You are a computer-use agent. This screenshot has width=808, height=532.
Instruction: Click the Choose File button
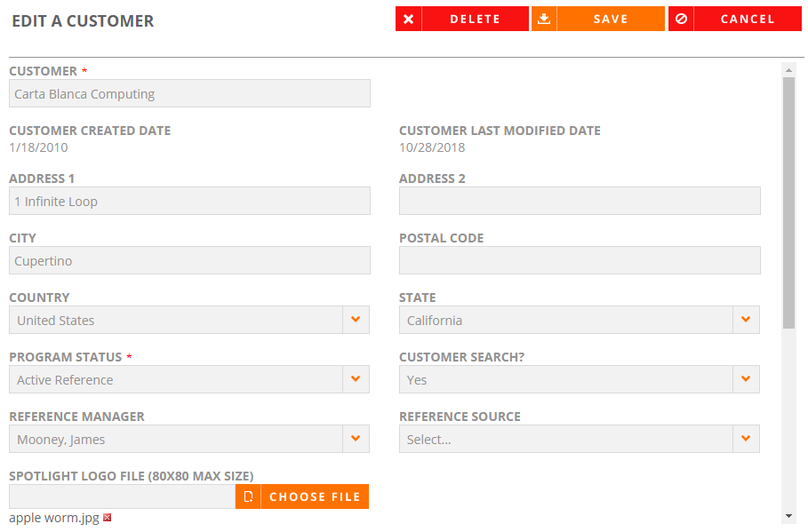tap(302, 496)
